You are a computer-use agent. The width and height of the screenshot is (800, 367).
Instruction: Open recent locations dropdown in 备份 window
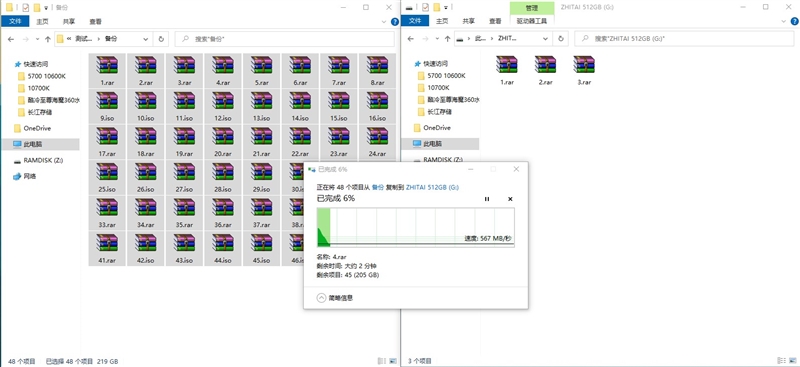(x=37, y=39)
